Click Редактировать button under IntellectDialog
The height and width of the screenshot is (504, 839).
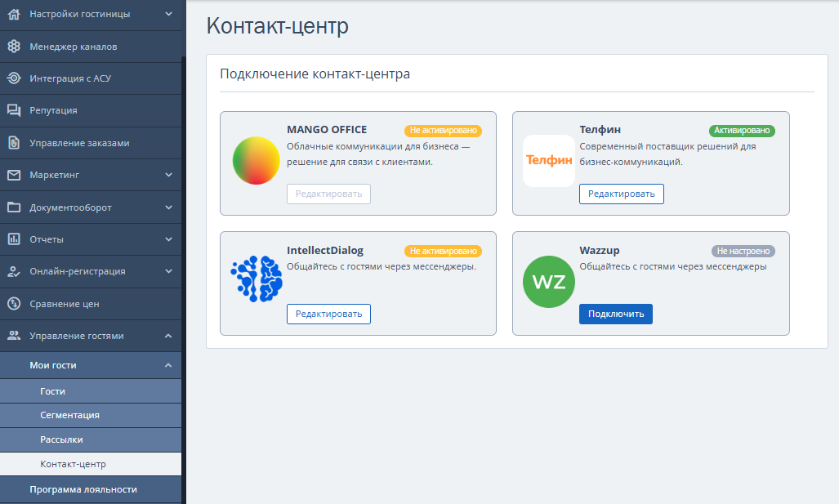click(x=328, y=314)
